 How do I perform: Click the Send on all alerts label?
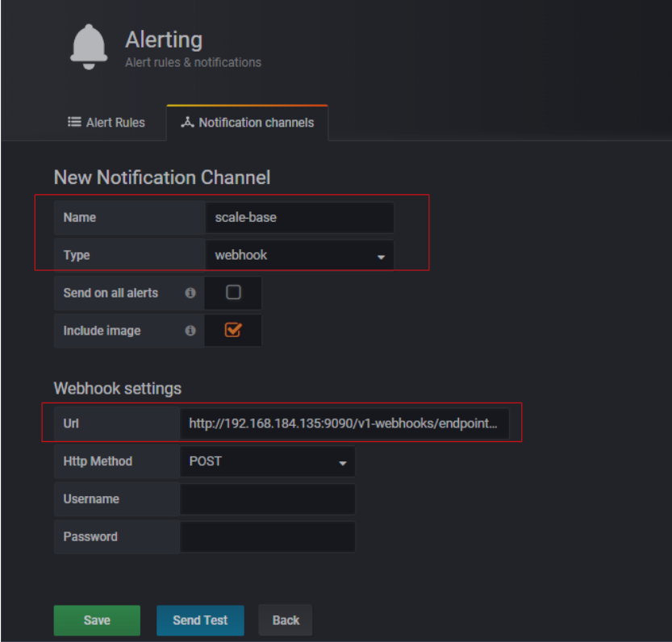click(111, 293)
